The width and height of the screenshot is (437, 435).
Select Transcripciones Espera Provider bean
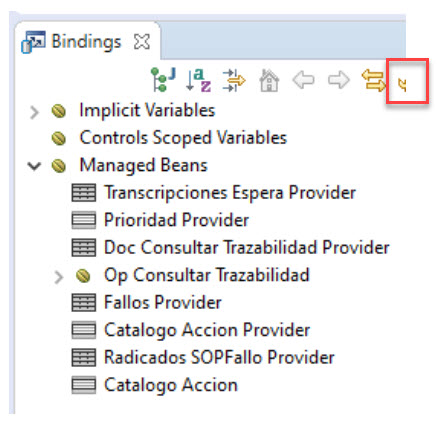230,193
